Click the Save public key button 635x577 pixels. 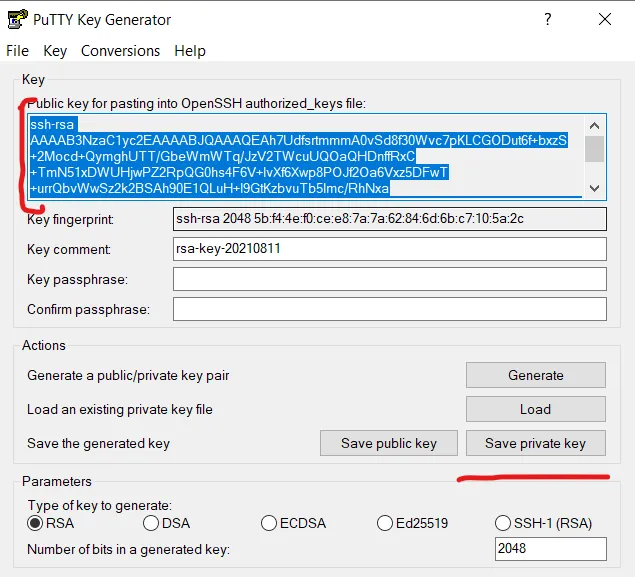coord(389,443)
